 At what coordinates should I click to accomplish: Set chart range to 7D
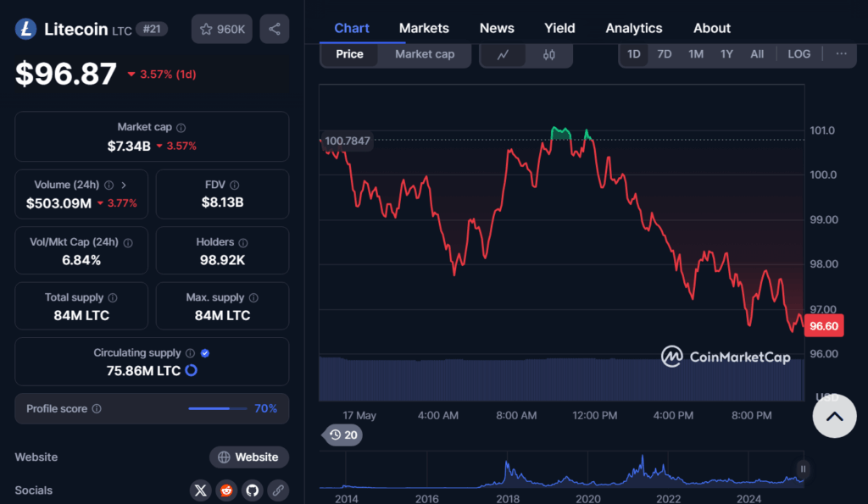[665, 54]
